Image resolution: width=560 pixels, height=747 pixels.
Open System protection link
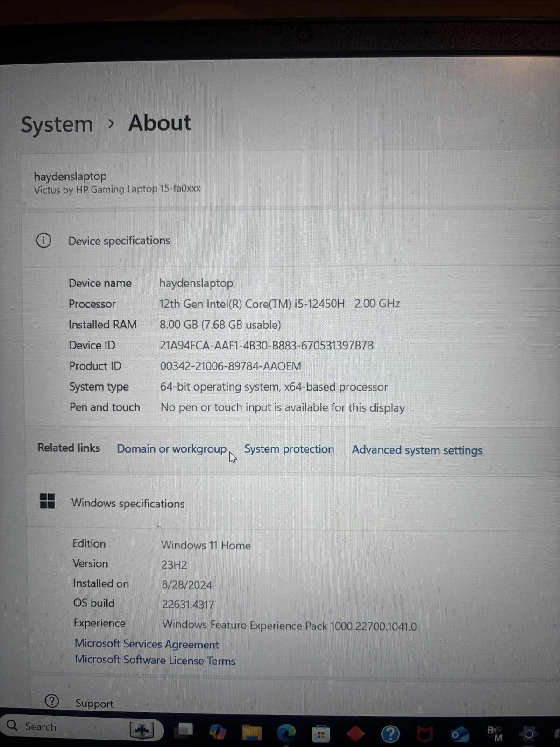(x=289, y=449)
